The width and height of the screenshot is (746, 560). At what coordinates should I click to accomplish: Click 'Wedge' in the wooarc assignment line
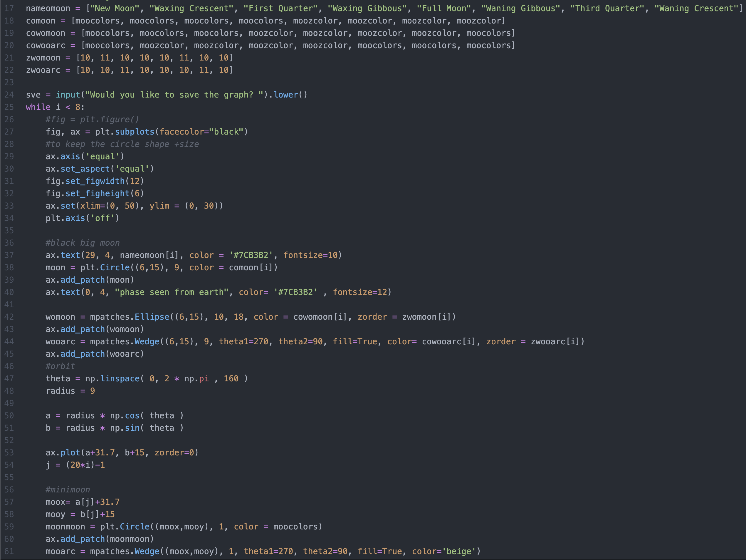coord(147,342)
